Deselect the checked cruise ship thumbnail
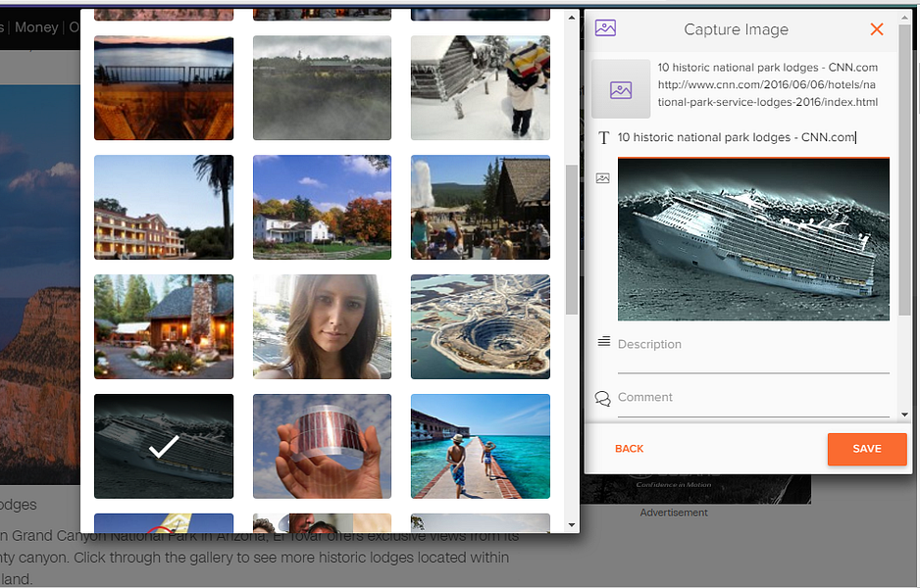Screen dimensions: 920x588 point(164,446)
